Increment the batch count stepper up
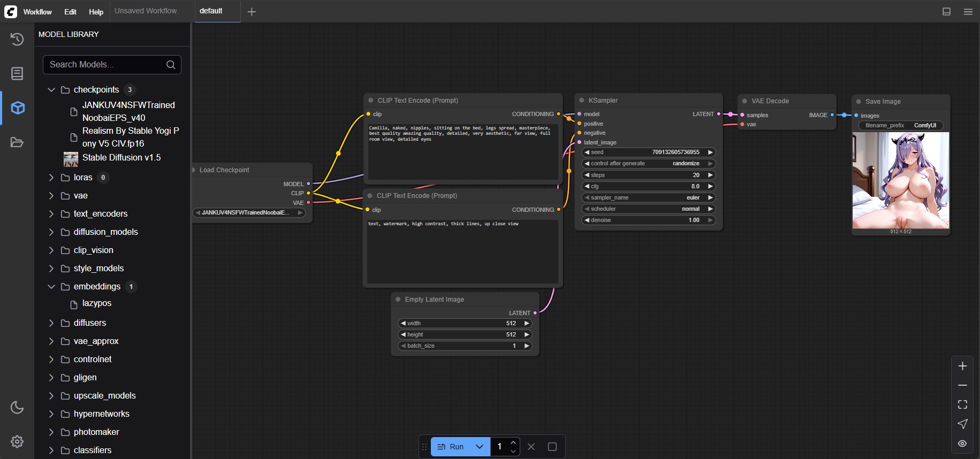The height and width of the screenshot is (459, 980). pos(513,442)
